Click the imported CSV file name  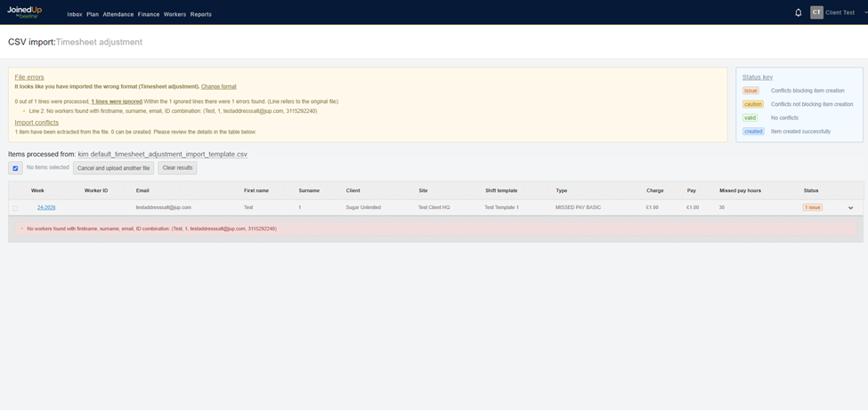[x=163, y=155]
